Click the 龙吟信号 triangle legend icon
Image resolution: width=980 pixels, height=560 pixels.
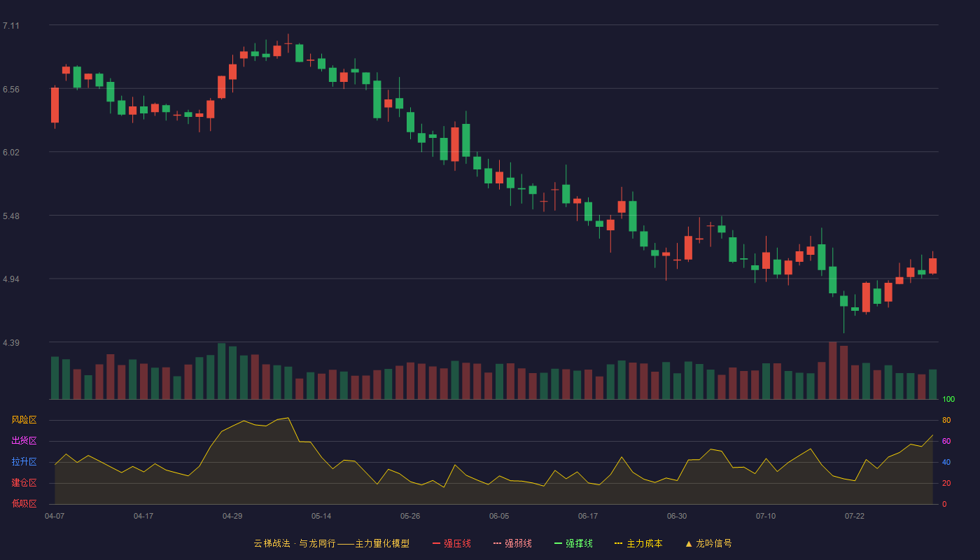pos(689,543)
